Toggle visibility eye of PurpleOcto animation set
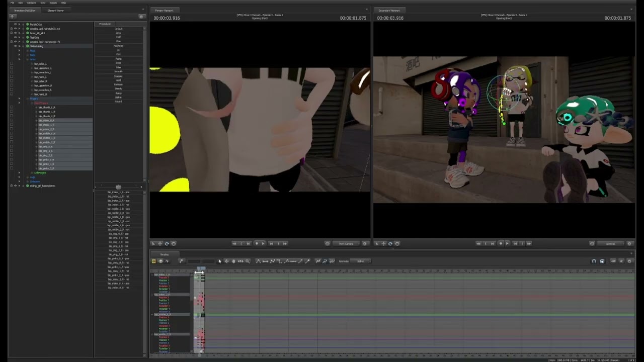Screen dimensions: 644x362 [15, 24]
